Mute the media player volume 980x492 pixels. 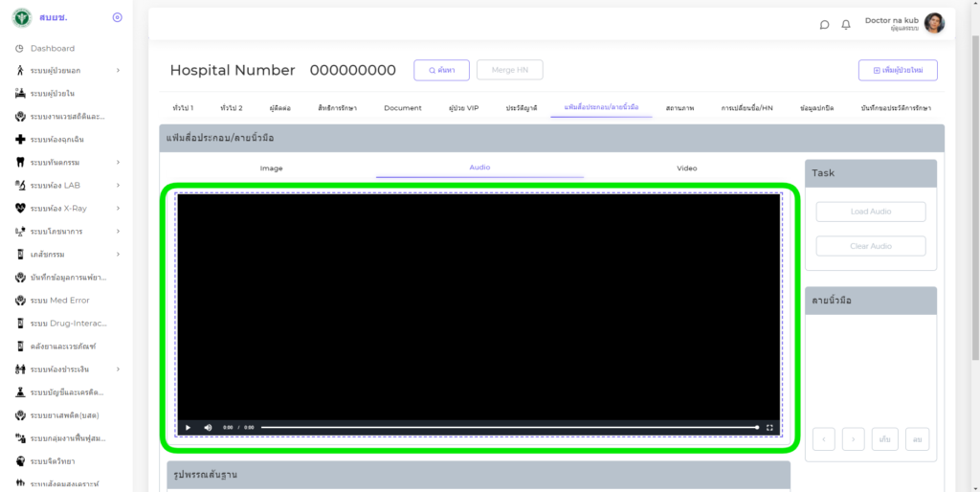pyautogui.click(x=208, y=427)
